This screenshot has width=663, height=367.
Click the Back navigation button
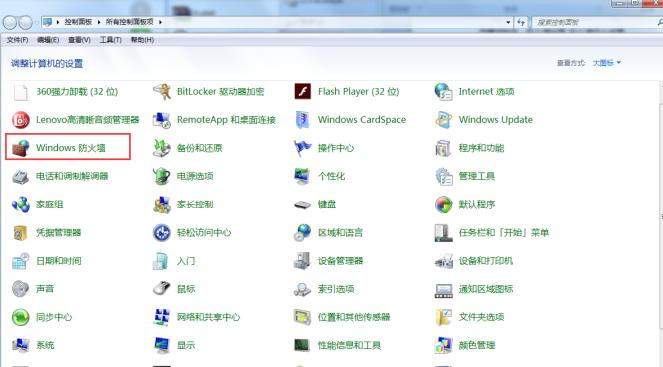[x=10, y=22]
